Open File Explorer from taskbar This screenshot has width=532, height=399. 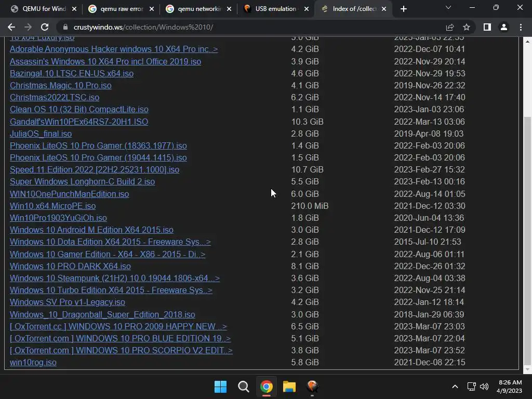click(x=289, y=387)
